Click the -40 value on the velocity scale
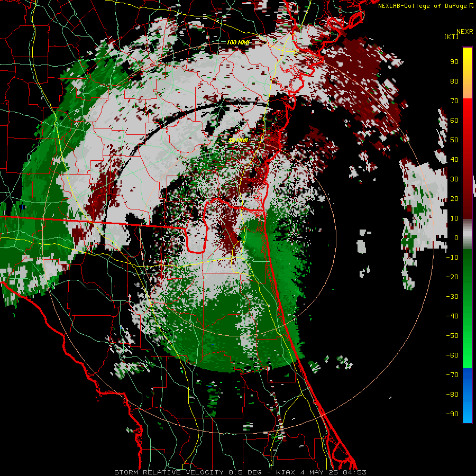This screenshot has height=476, width=476. (452, 316)
